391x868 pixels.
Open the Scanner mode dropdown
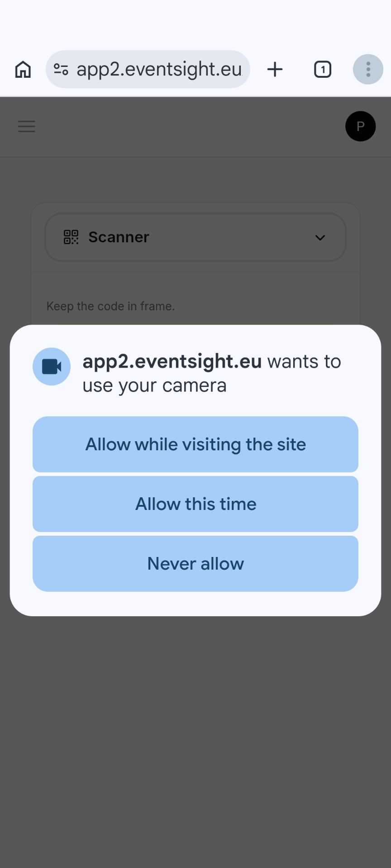pyautogui.click(x=195, y=237)
